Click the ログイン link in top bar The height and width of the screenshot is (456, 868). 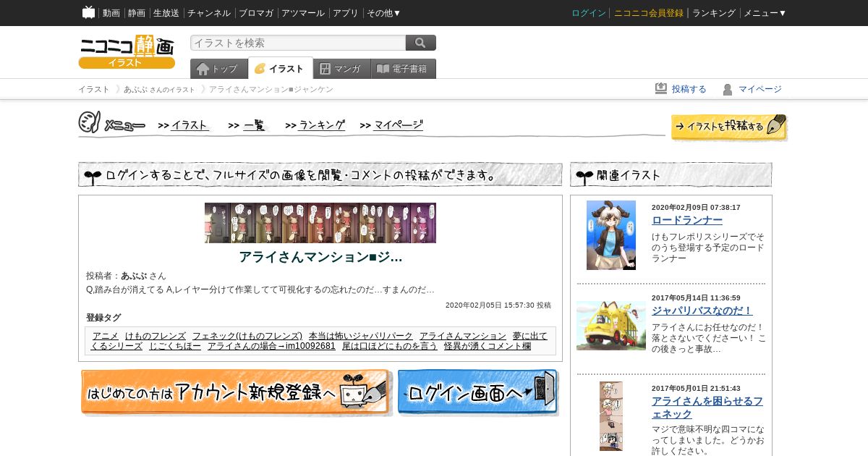tap(589, 13)
